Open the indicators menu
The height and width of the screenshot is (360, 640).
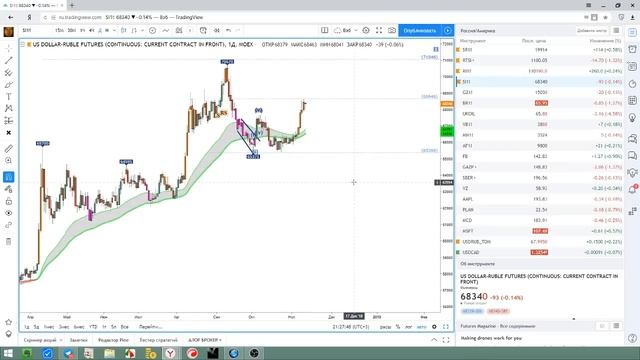165,31
